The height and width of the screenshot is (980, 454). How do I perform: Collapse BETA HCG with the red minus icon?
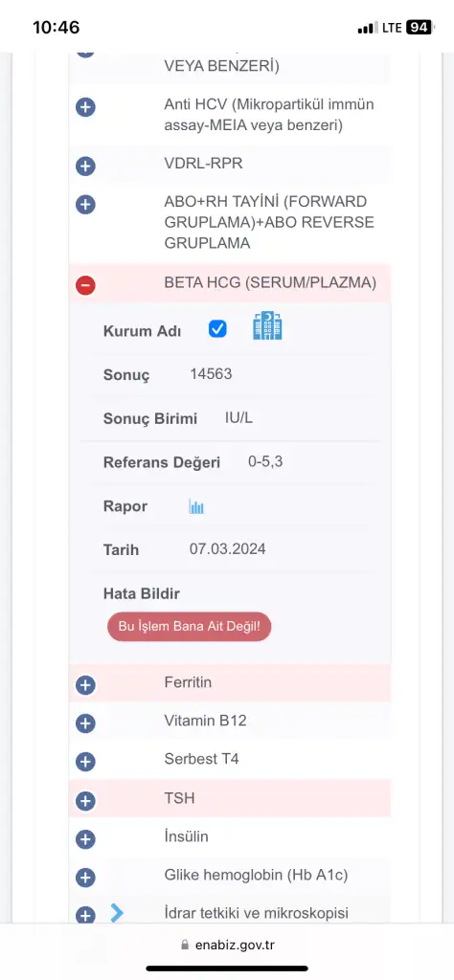[x=85, y=285]
